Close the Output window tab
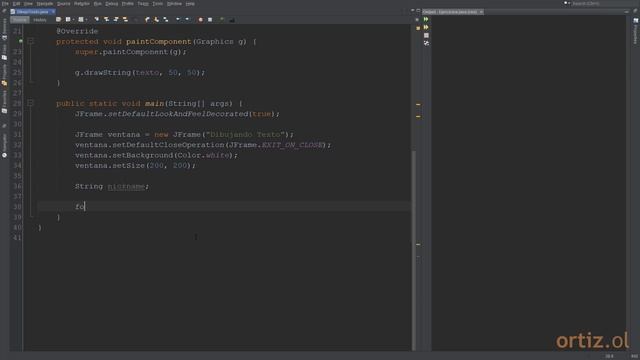Image resolution: width=640 pixels, height=360 pixels. [x=481, y=12]
